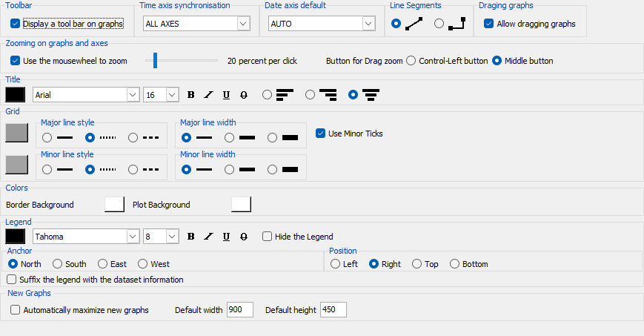Viewport: 644px width, 336px height.
Task: Select thick Minor line width
Action: point(272,169)
